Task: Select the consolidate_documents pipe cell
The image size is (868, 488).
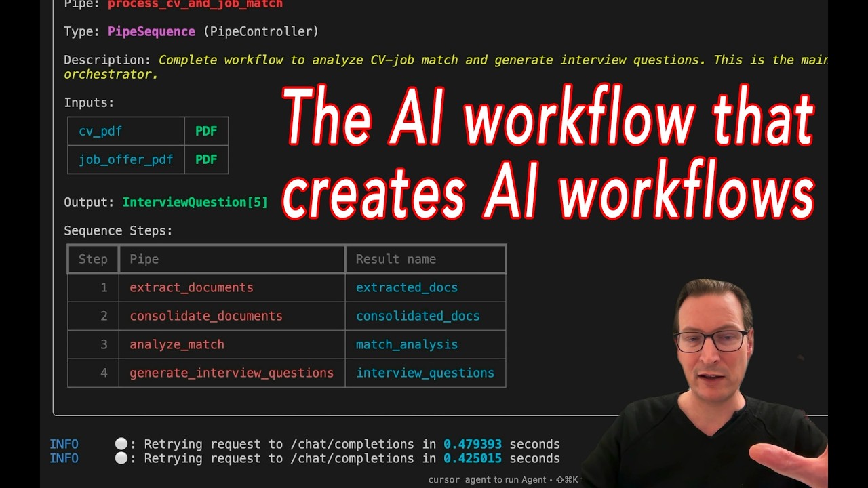Action: (232, 316)
